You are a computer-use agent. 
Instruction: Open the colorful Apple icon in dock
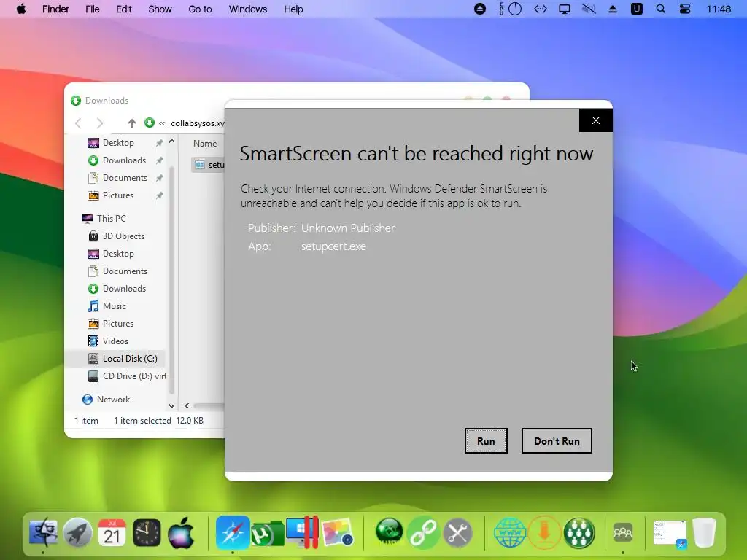182,532
